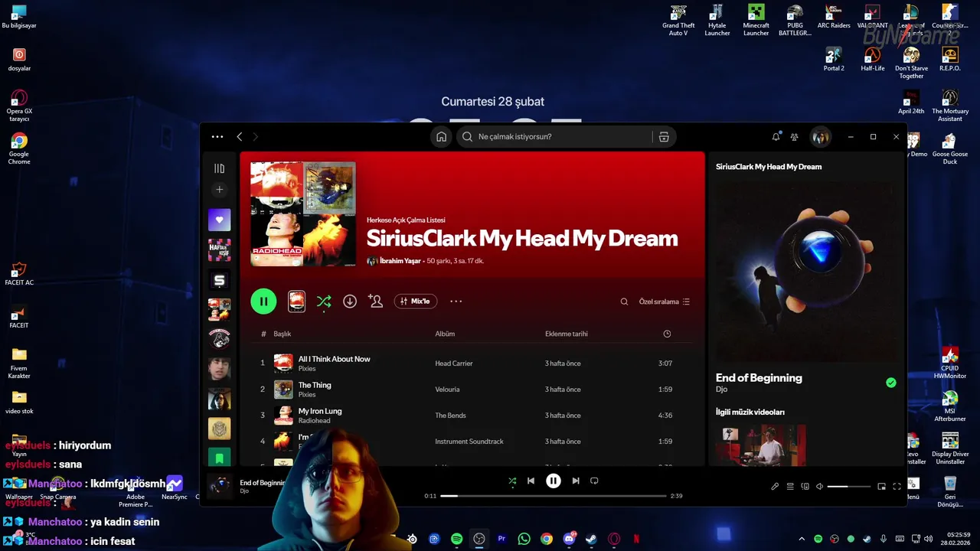Open The Bends album link
This screenshot has height=551, width=980.
[x=449, y=416]
